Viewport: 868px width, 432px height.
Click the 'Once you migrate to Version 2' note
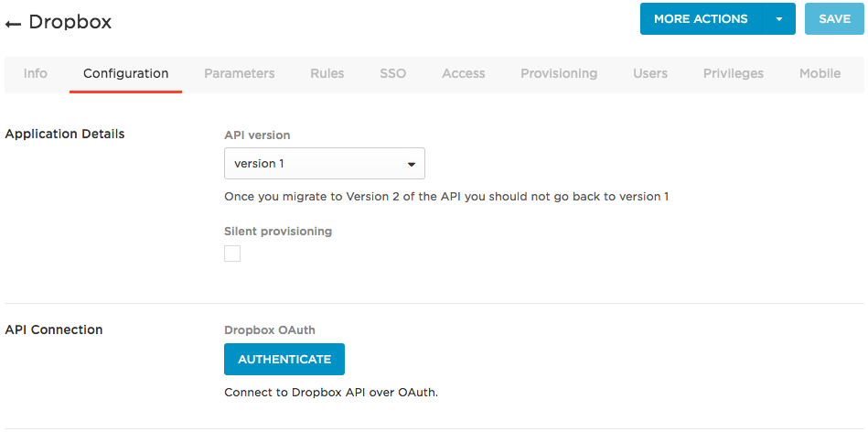[446, 197]
